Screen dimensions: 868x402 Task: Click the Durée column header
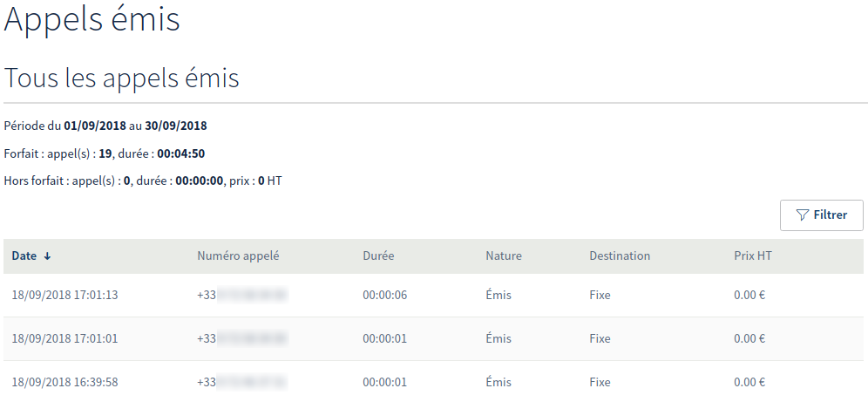pyautogui.click(x=378, y=256)
